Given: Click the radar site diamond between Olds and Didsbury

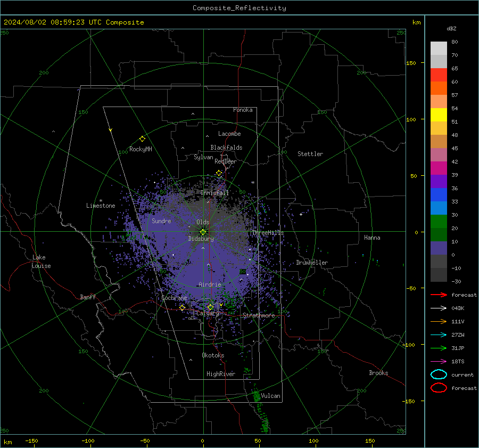Looking at the screenshot, I should click(203, 232).
